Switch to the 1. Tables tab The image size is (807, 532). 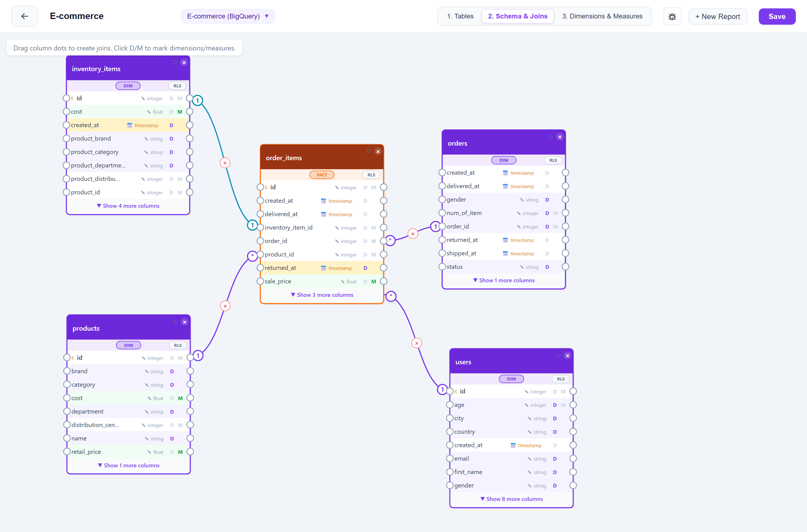[460, 16]
